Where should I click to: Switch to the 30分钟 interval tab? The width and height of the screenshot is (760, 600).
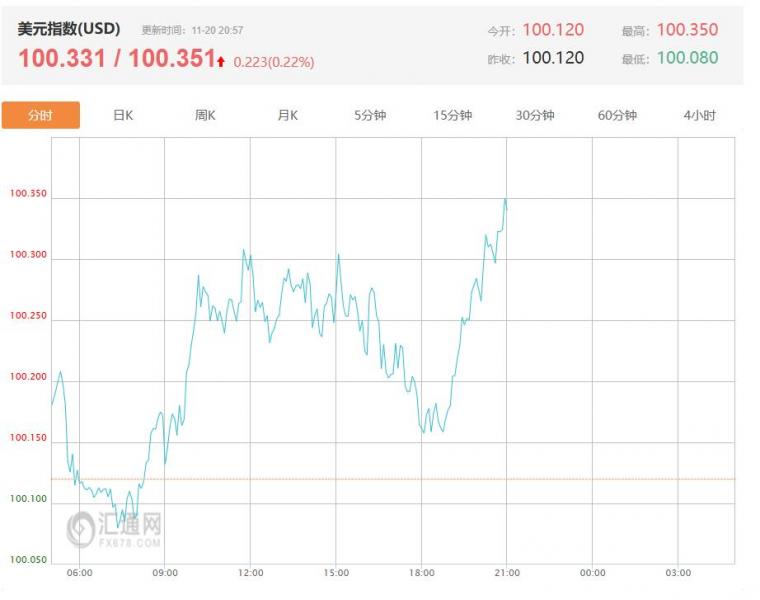pos(535,115)
